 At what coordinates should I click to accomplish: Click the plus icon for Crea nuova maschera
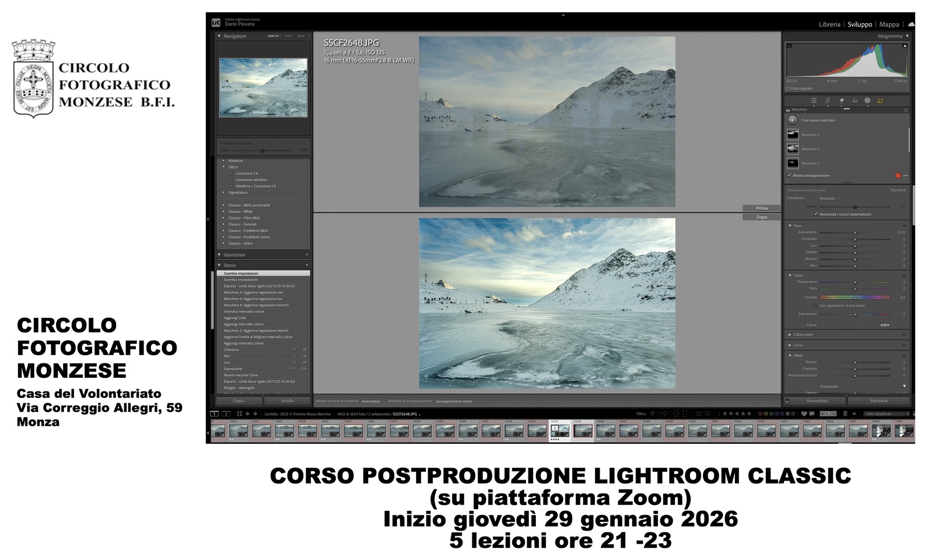click(792, 120)
